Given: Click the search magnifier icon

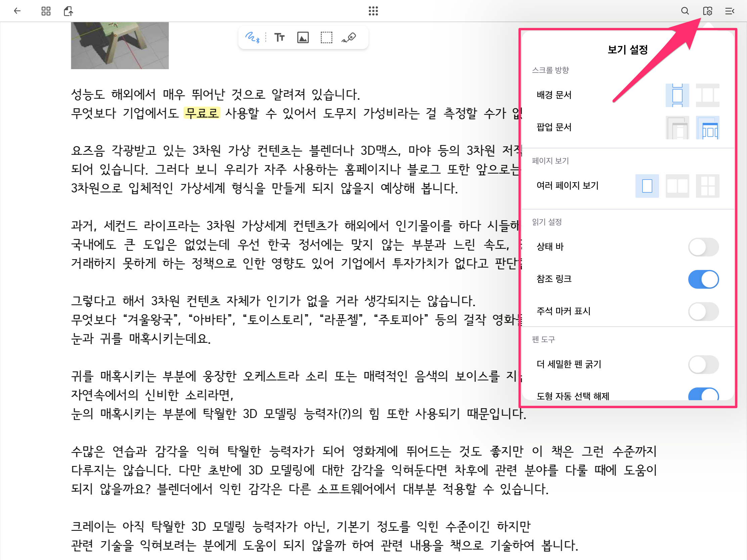Looking at the screenshot, I should click(x=685, y=11).
